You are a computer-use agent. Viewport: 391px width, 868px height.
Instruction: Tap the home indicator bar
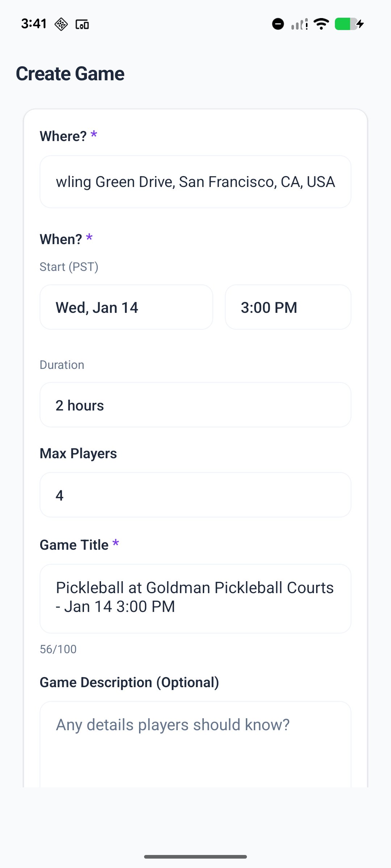coord(195,856)
